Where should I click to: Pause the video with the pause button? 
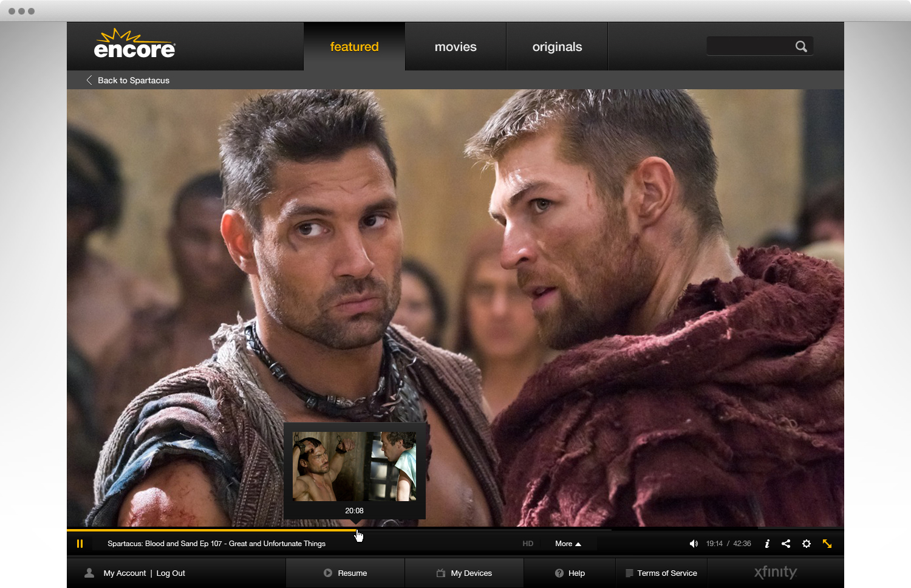pos(80,544)
